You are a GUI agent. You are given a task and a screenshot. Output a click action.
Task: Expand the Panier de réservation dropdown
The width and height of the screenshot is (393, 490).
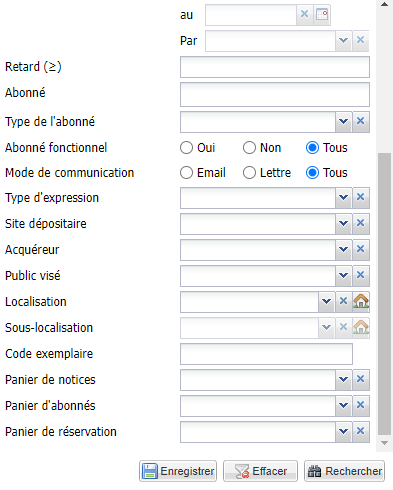(x=343, y=431)
